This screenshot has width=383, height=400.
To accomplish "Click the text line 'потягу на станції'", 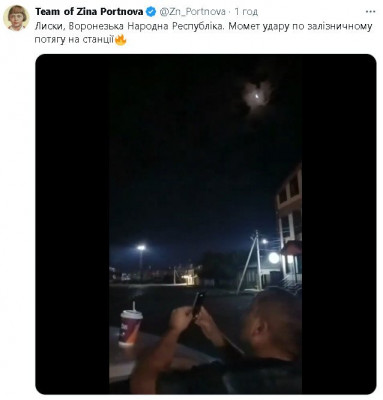I will point(75,40).
